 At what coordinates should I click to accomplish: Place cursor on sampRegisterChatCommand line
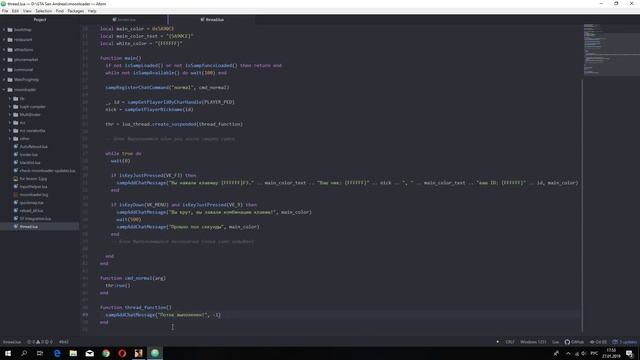coord(167,87)
